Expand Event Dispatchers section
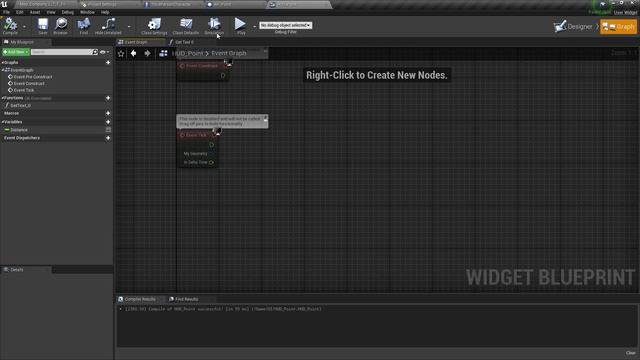Screen dimensions: 640x360 tap(22, 138)
